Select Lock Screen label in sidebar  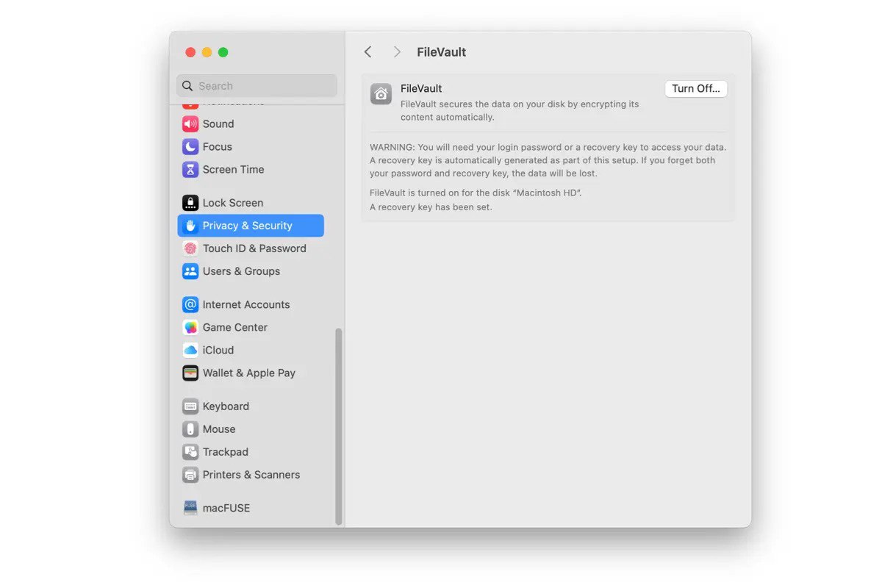click(233, 203)
